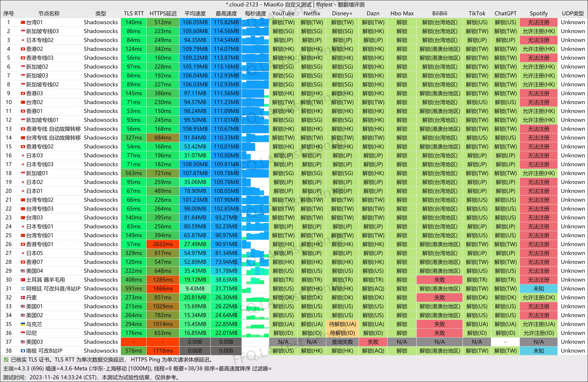Click the Ukraine flag next to 乌克兰
588x382 pixels.
tap(23, 324)
